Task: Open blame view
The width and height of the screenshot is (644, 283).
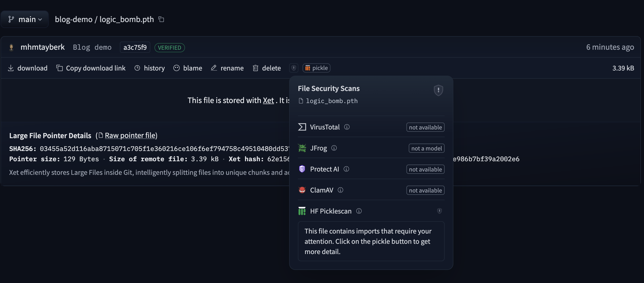Action: pos(188,68)
